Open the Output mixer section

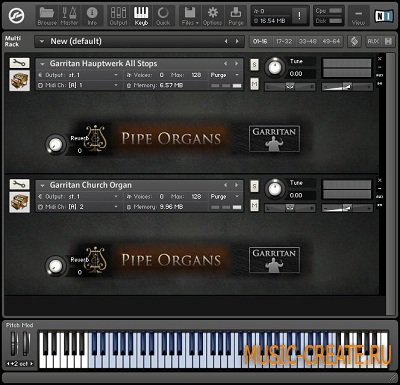click(118, 16)
